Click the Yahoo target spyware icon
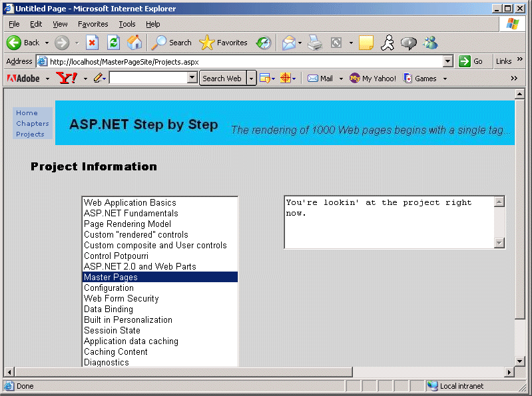The image size is (532, 396). pyautogui.click(x=286, y=79)
